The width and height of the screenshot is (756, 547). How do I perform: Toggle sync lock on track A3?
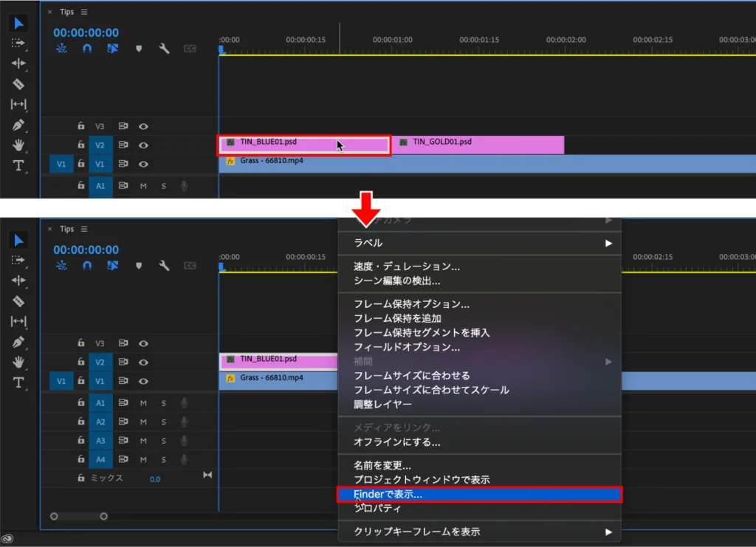point(123,440)
